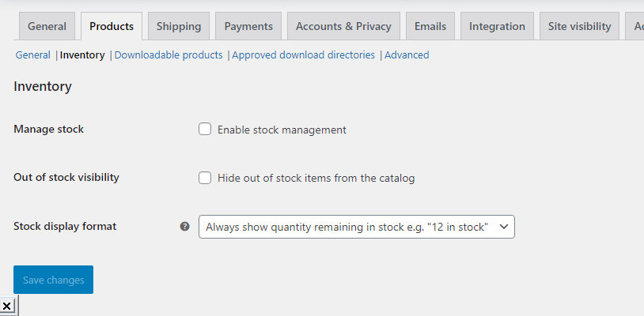This screenshot has width=644, height=316.
Task: Open the Stock display format dropdown
Action: pyautogui.click(x=356, y=227)
